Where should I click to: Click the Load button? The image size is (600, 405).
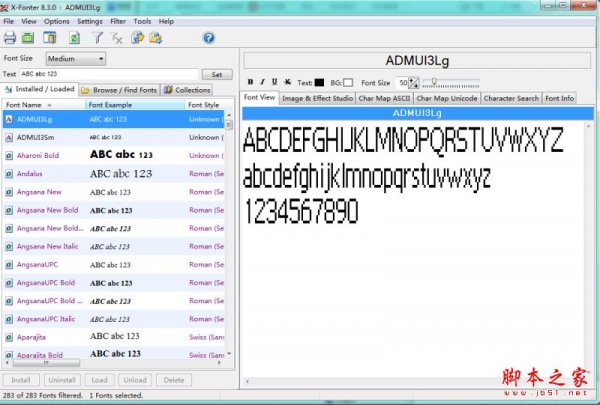99,380
